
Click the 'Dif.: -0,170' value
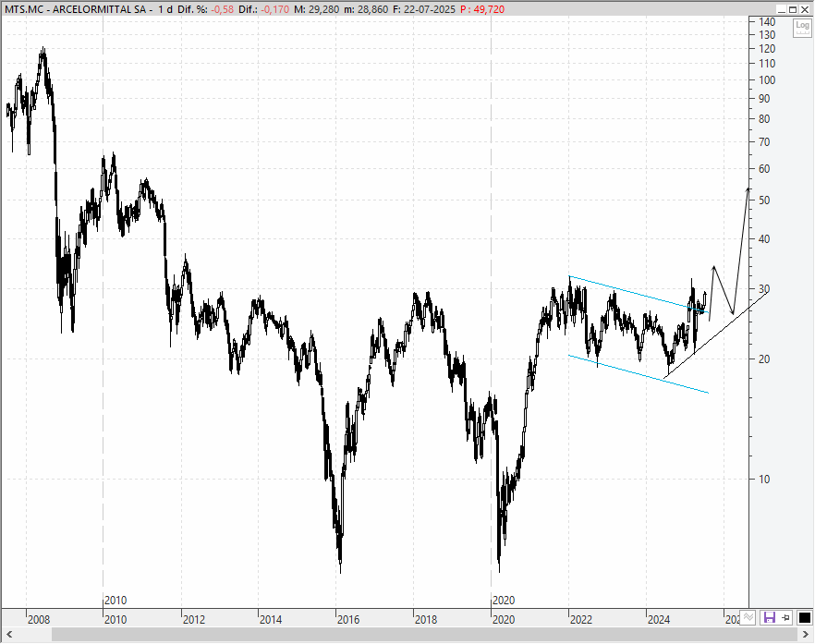pyautogui.click(x=263, y=9)
